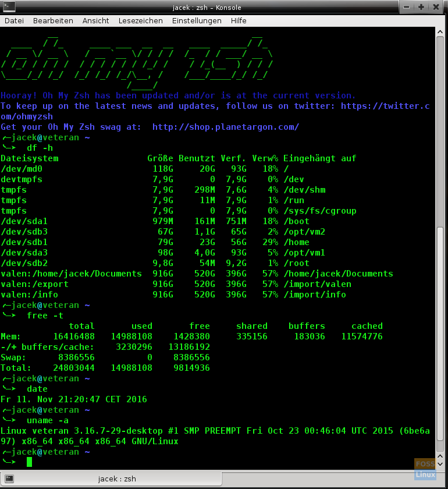This screenshot has width=448, height=489.
Task: Click Mem total value 16416488
Action: click(x=74, y=336)
